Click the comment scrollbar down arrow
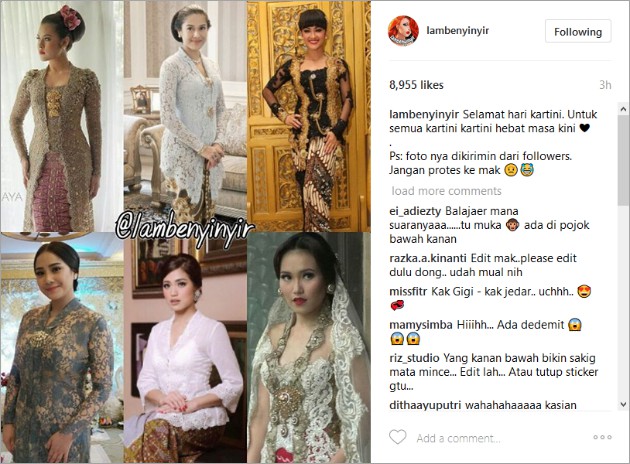 (623, 405)
